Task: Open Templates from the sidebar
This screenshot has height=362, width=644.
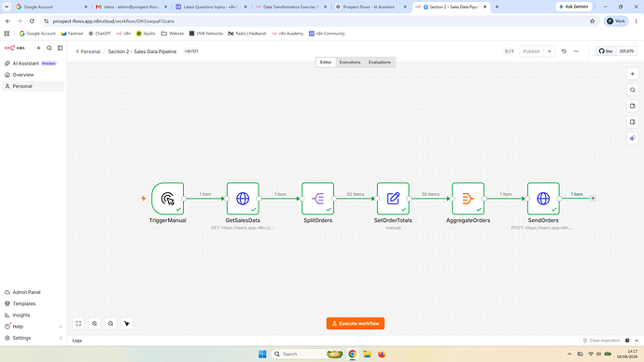Action: pos(34,304)
